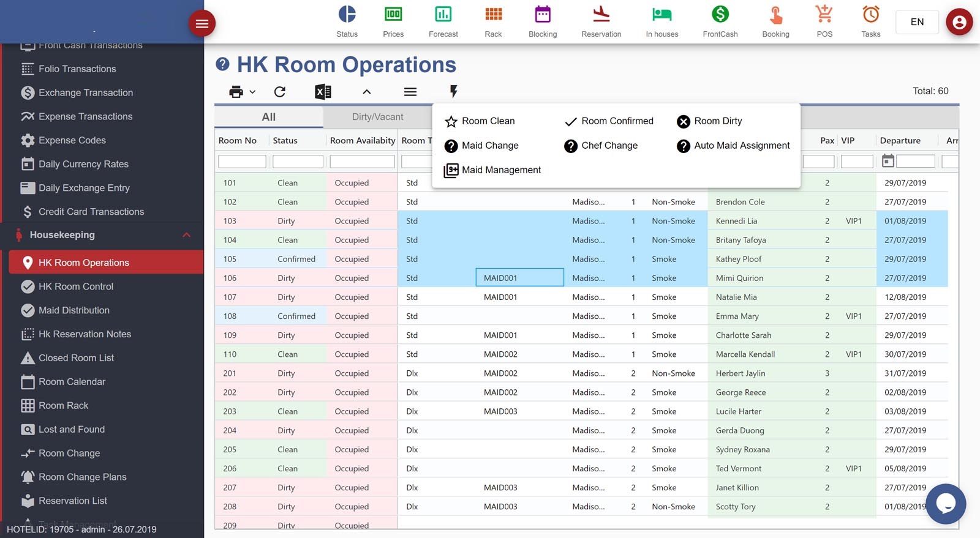Switch to the Dirty/Vacant tab

[x=378, y=117]
